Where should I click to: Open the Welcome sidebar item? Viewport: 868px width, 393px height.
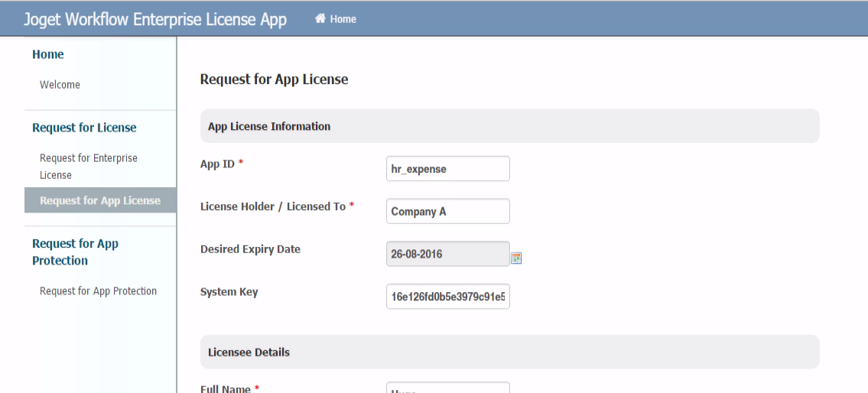(60, 85)
